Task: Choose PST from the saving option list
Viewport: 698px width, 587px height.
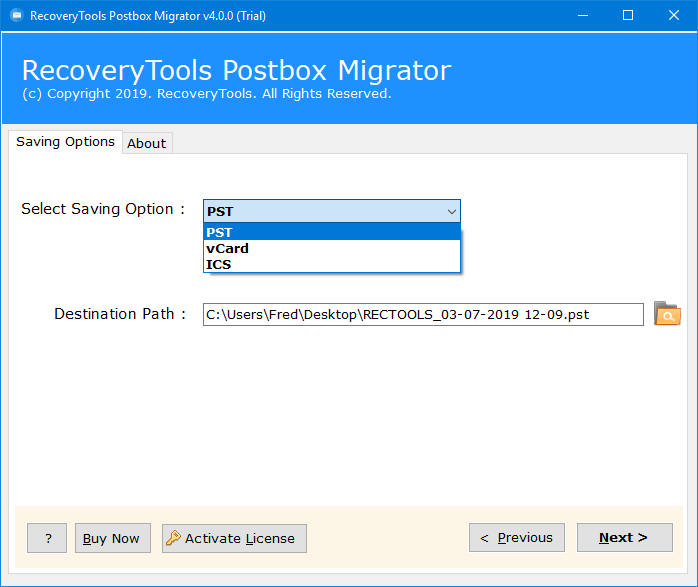Action: (332, 232)
